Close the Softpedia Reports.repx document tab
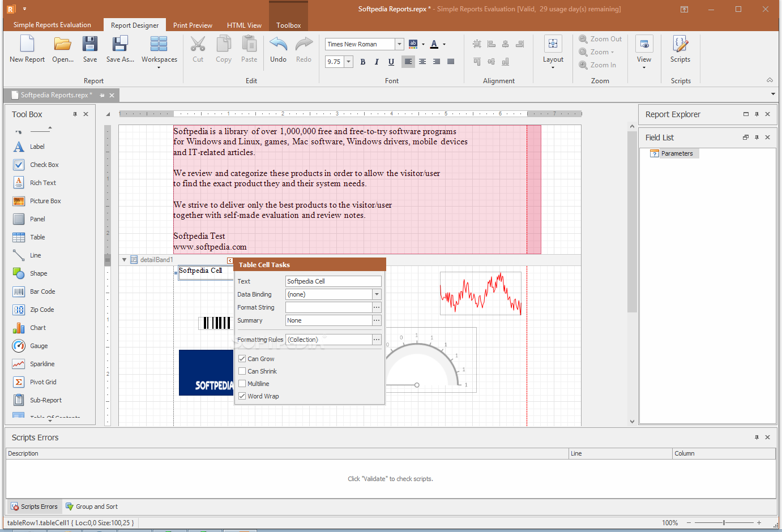This screenshot has width=782, height=532. pos(112,95)
